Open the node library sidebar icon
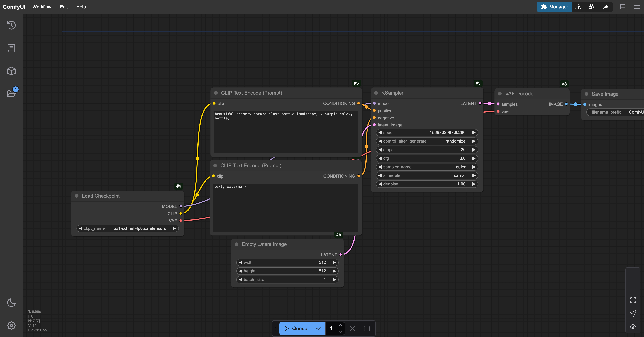Screen dimensions: 644x337 tap(11, 48)
